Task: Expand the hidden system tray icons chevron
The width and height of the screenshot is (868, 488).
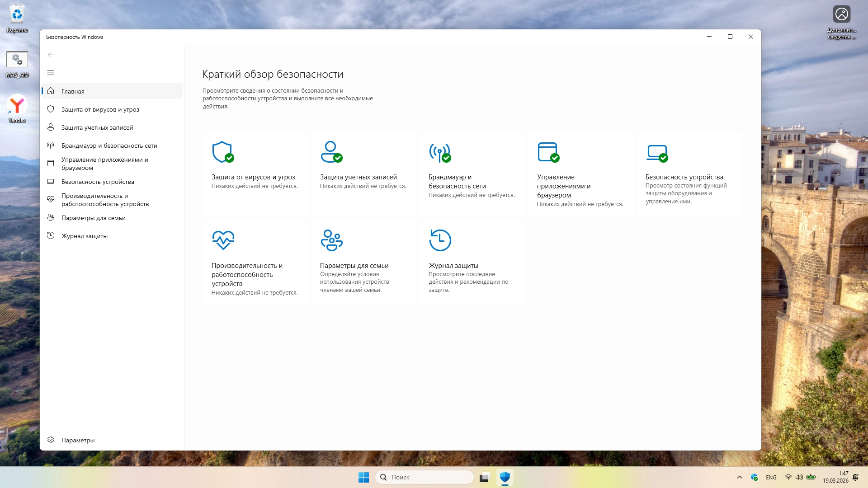Action: click(x=740, y=477)
